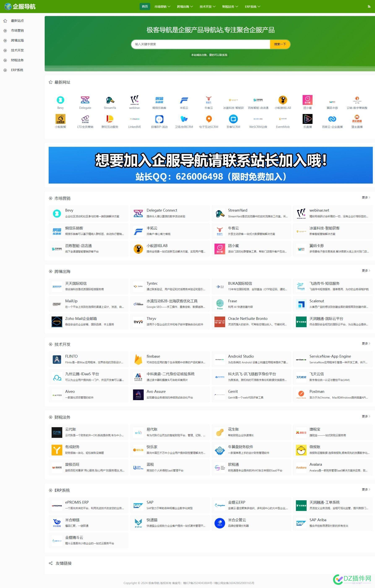Expand the 跨境出海 top menu dropdown

[x=185, y=6]
